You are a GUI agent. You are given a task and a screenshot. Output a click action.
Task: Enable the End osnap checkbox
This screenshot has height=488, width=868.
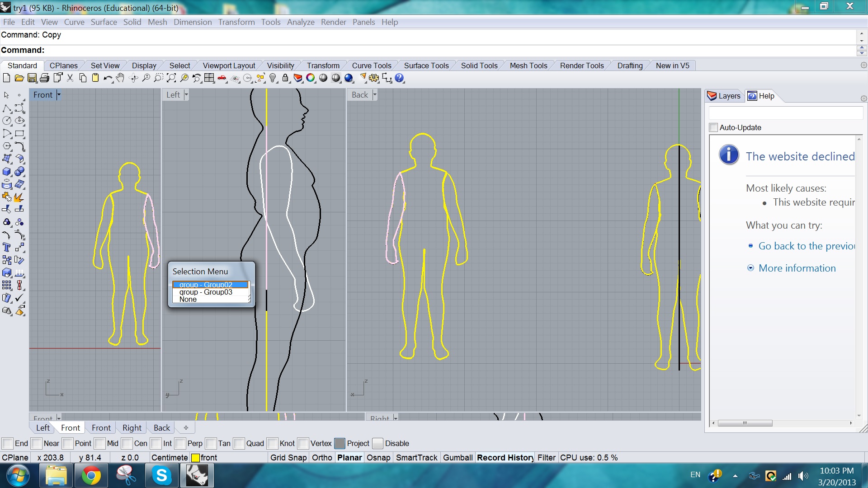click(x=8, y=443)
